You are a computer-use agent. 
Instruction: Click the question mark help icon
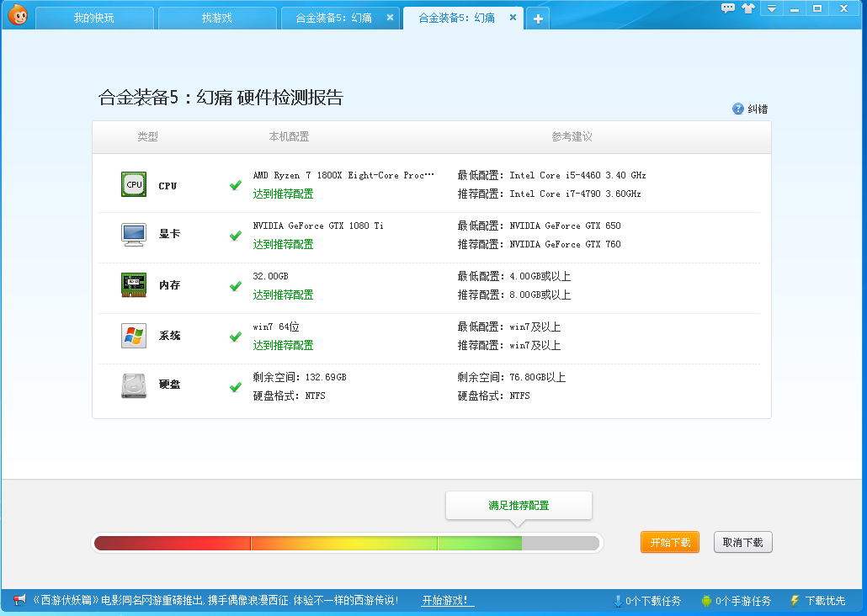(737, 109)
